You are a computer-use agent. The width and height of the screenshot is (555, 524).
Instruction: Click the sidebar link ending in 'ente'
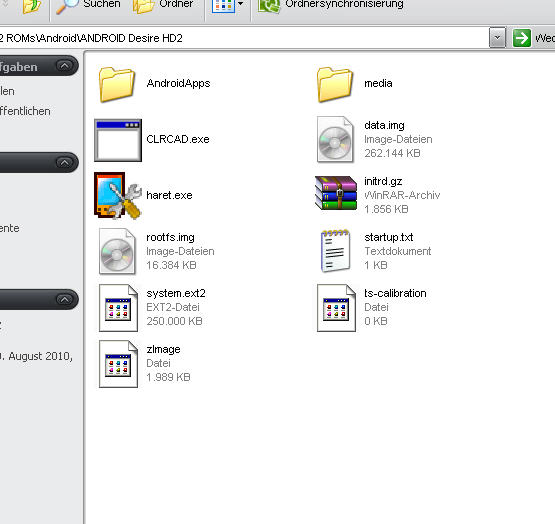click(x=10, y=228)
